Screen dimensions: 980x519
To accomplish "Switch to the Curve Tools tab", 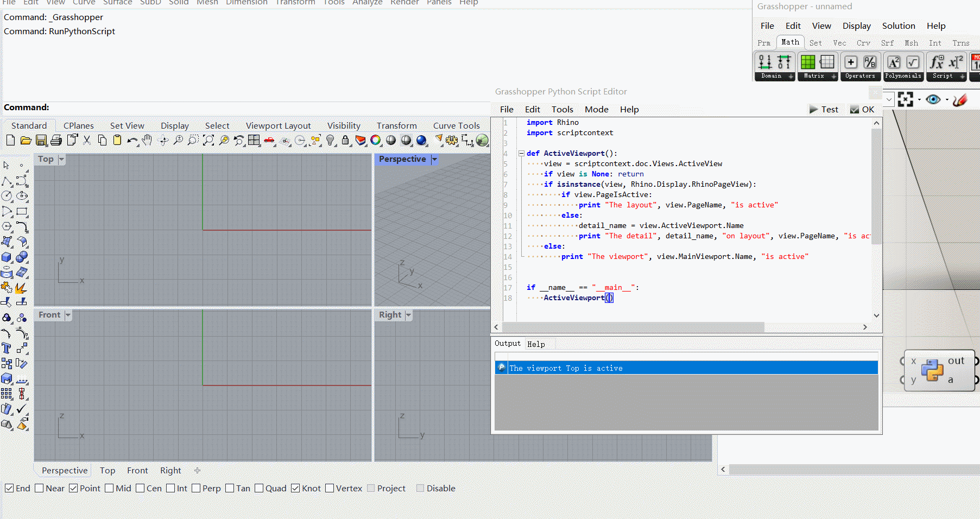I will coord(456,125).
